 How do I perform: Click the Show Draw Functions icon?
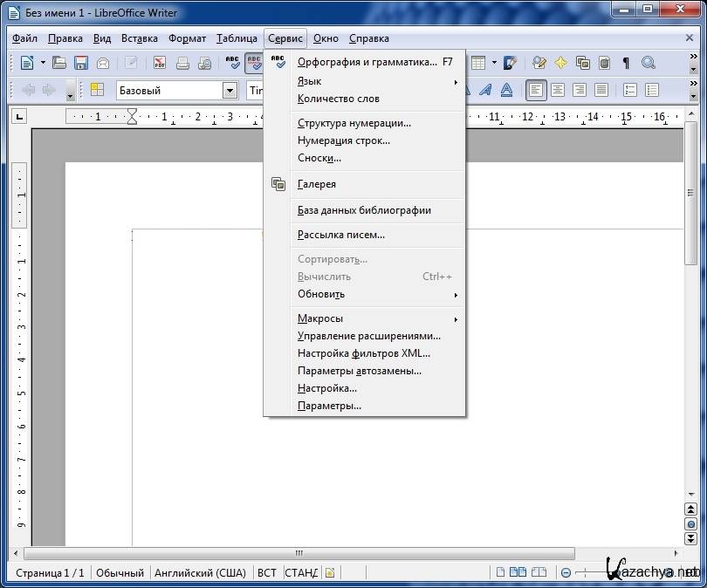click(511, 63)
